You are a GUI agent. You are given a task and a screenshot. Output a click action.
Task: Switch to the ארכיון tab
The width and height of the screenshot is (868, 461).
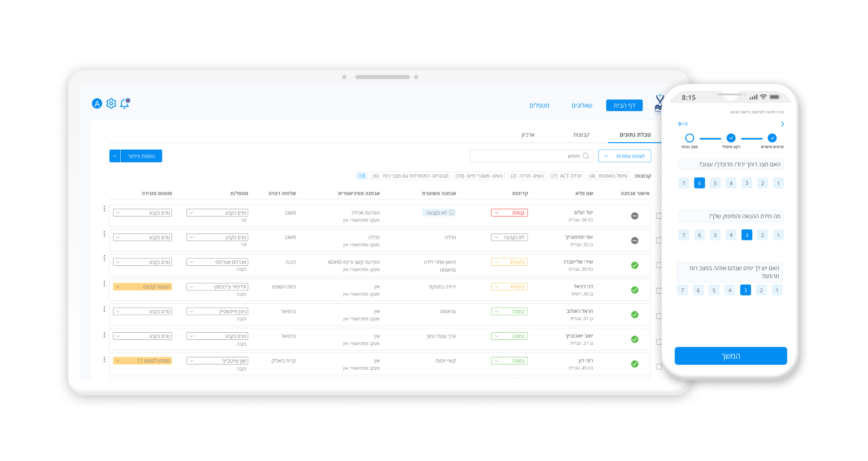coord(528,135)
